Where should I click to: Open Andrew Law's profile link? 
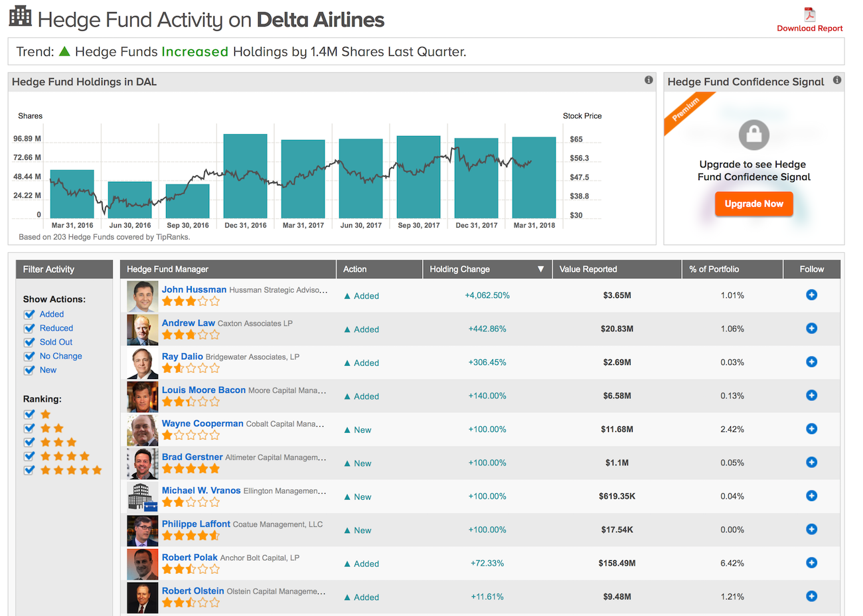click(189, 323)
